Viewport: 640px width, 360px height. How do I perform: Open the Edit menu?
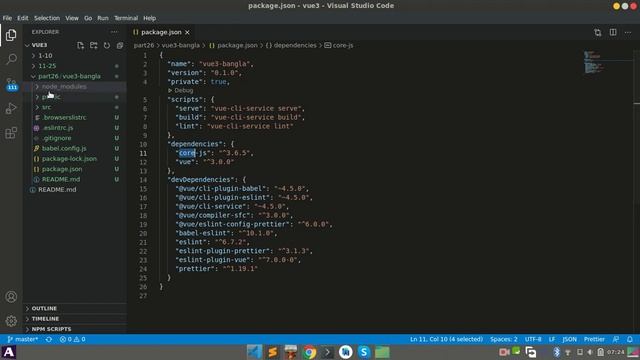(23, 18)
